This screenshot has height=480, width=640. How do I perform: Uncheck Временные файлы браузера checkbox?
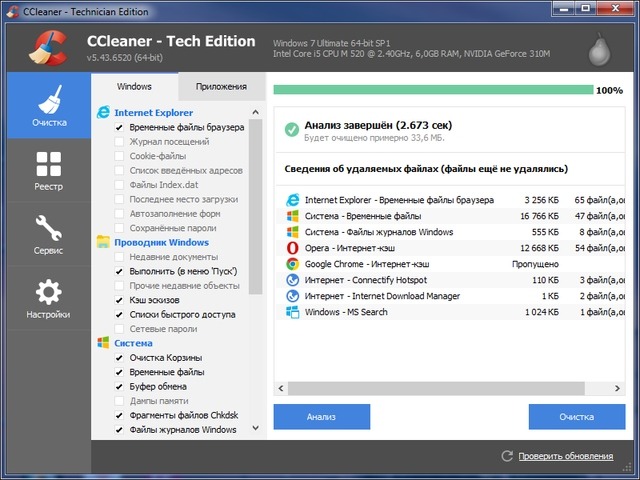pos(120,128)
